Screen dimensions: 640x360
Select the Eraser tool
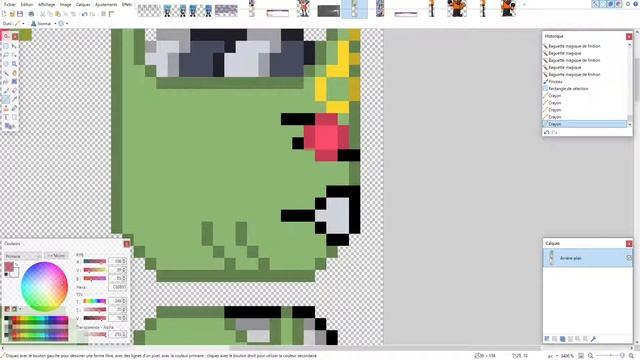(x=14, y=91)
